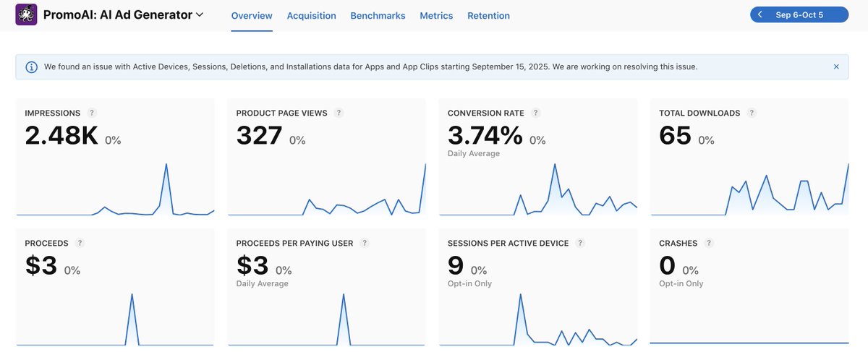Click help icon next to Conversion Rate
This screenshot has width=868, height=352.
535,113
